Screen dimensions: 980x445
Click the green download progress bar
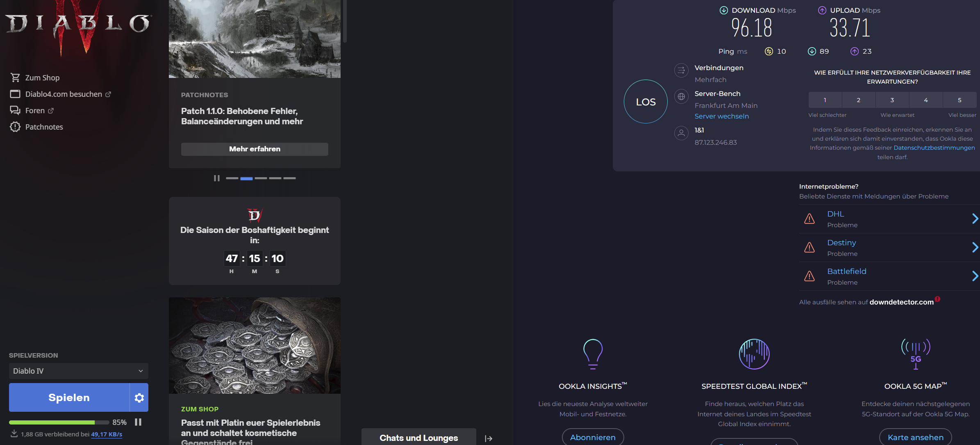click(52, 422)
